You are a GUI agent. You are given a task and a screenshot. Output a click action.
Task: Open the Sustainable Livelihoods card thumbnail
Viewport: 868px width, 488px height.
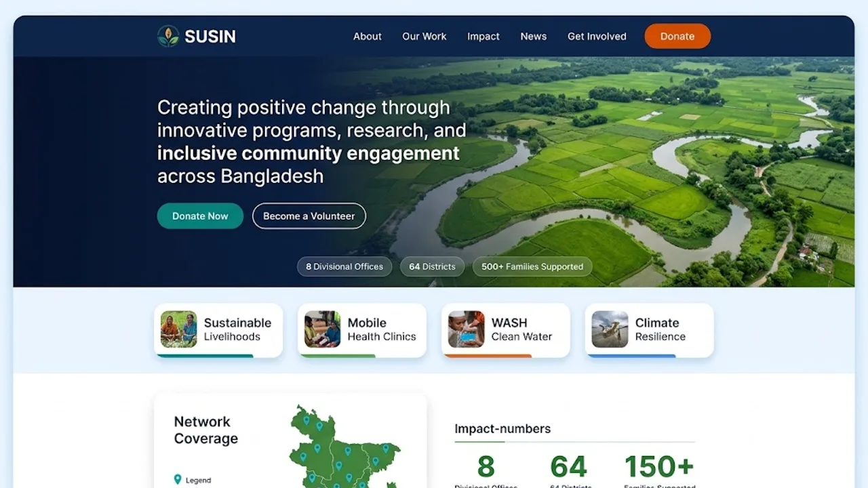[179, 329]
